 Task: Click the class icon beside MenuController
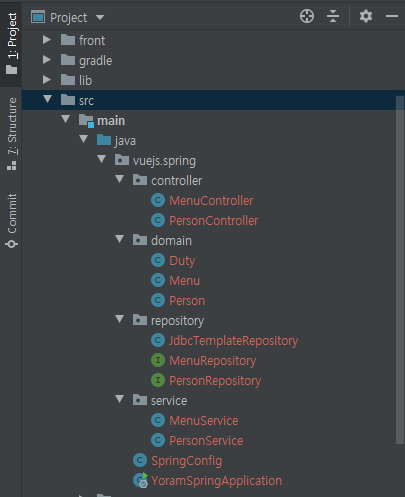(x=158, y=200)
